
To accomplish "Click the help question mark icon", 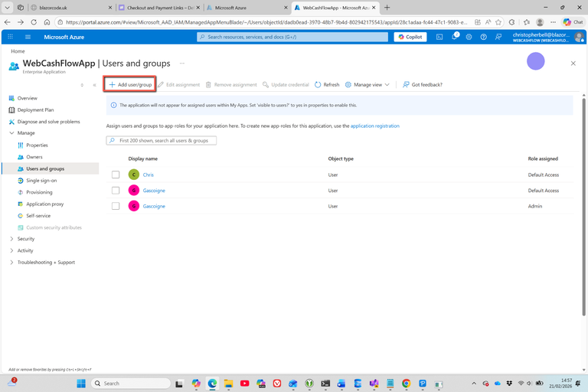I will pyautogui.click(x=483, y=37).
